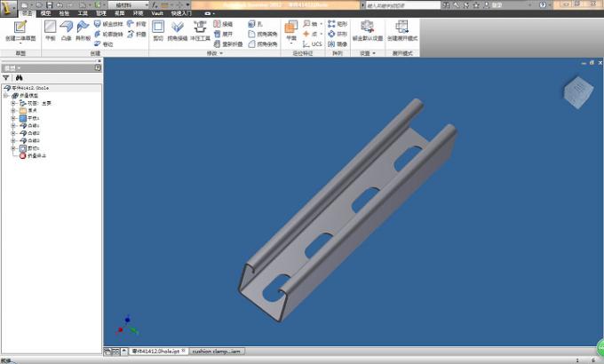604x364 pixels.
Task: Select the Flange (凸缘) tool
Action: (67, 31)
